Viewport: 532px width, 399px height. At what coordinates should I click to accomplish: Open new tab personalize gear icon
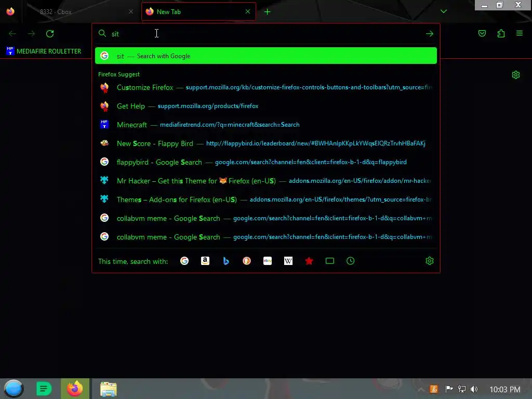pyautogui.click(x=516, y=75)
